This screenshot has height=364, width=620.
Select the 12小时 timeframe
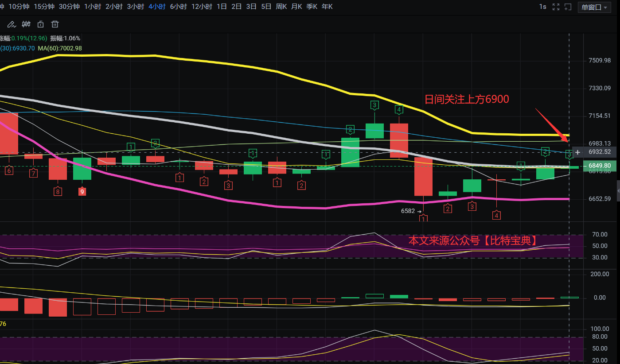point(202,7)
